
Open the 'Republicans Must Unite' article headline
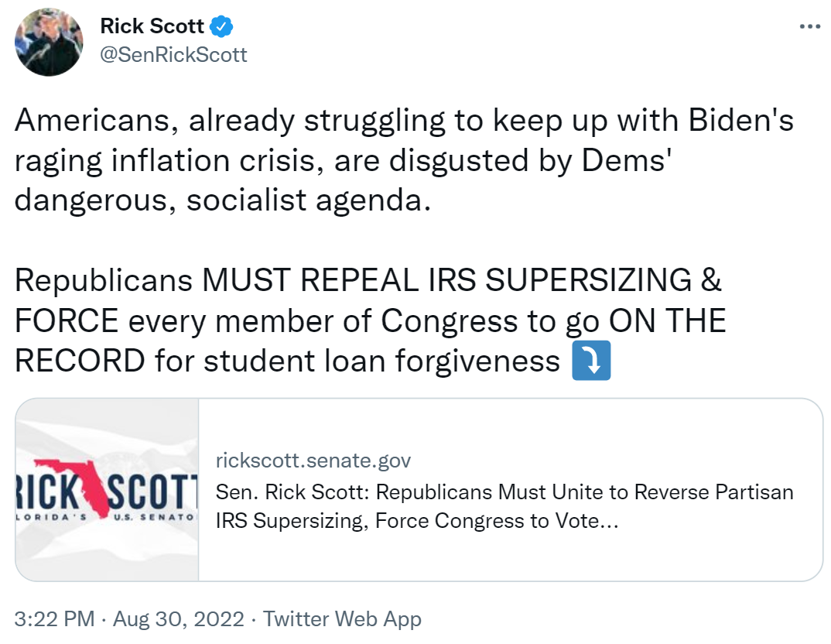[504, 506]
